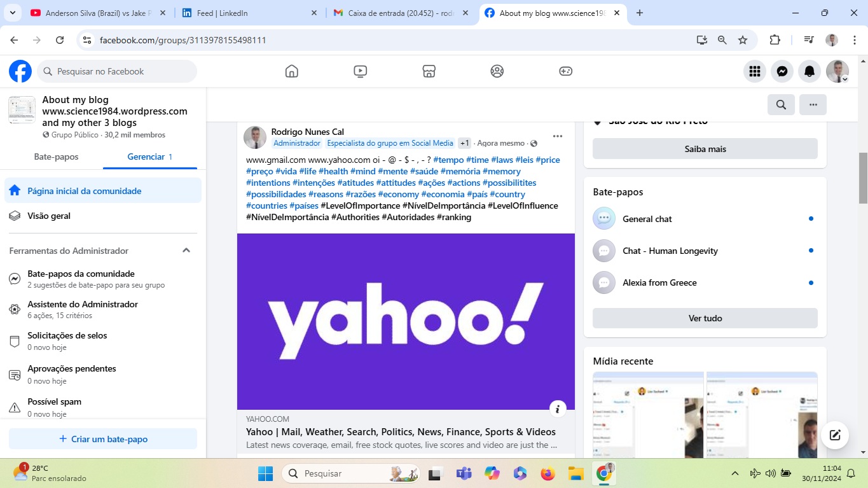
Task: Select the Gerenciar tab
Action: pyautogui.click(x=150, y=157)
